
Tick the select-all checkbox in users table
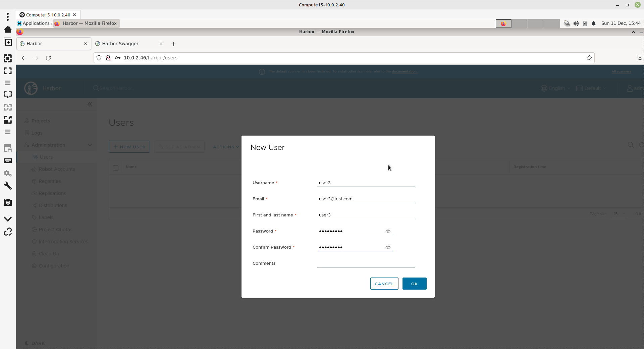click(x=116, y=168)
